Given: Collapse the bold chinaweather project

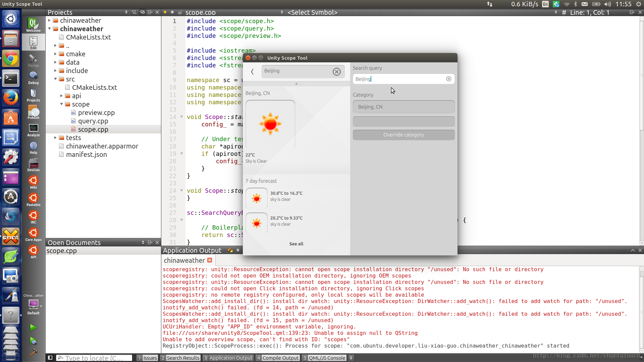Looking at the screenshot, I should click(x=49, y=29).
